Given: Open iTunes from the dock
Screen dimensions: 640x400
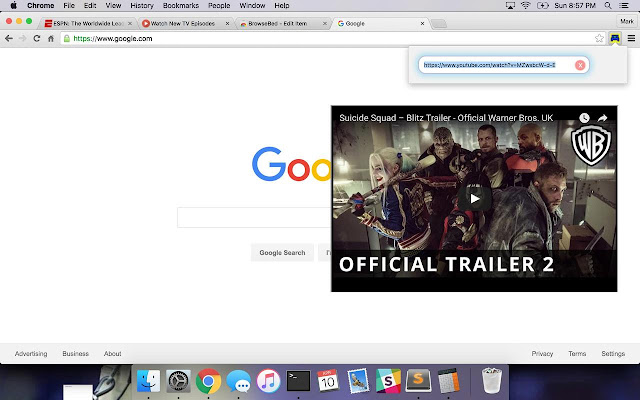Looking at the screenshot, I should pos(268,380).
